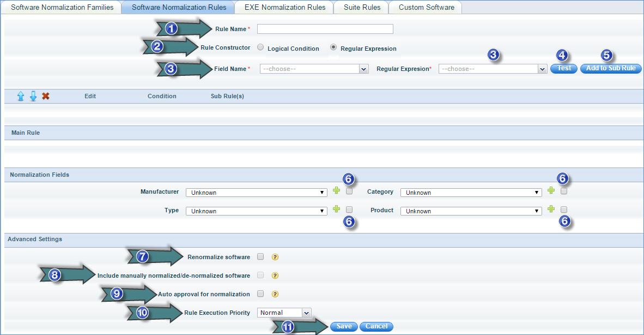
Task: Enable the Renormalize software checkbox
Action: point(260,256)
